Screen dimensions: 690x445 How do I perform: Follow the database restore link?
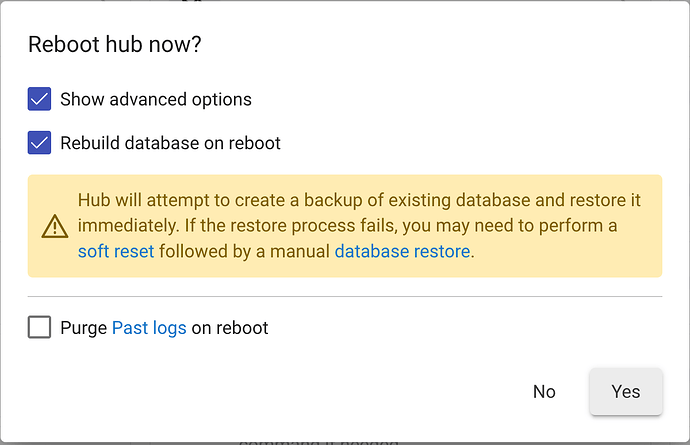pyautogui.click(x=402, y=251)
